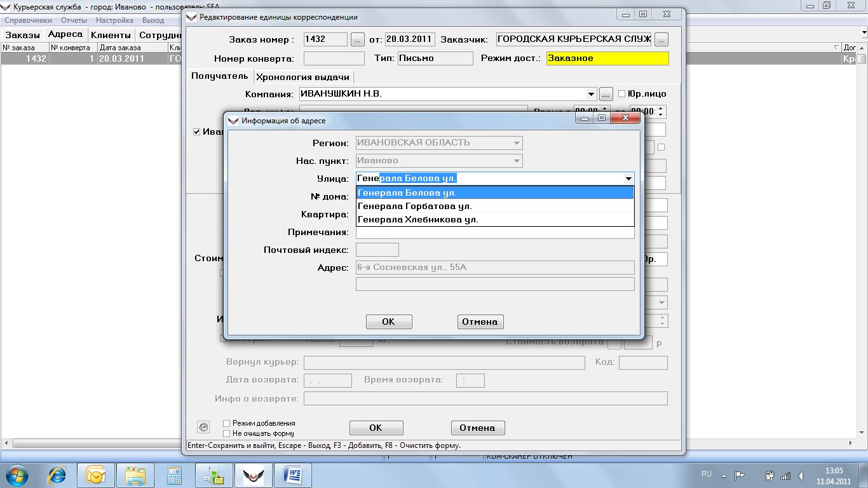The width and height of the screenshot is (868, 488).
Task: Switch to the Заказы tab in main window
Action: (x=23, y=36)
